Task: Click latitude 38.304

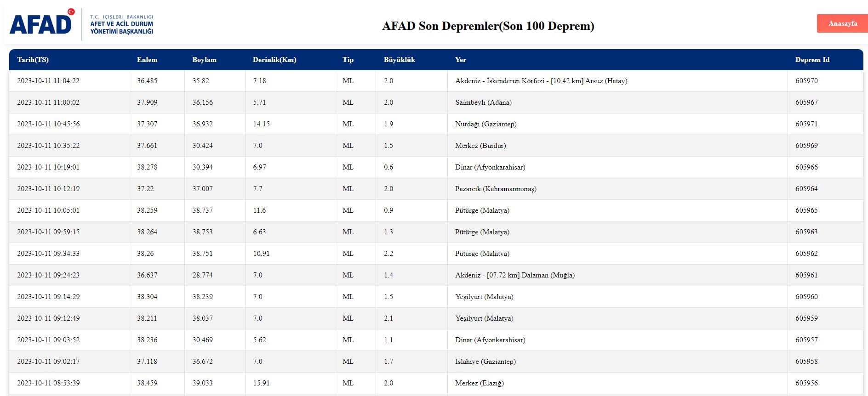Action: [147, 297]
